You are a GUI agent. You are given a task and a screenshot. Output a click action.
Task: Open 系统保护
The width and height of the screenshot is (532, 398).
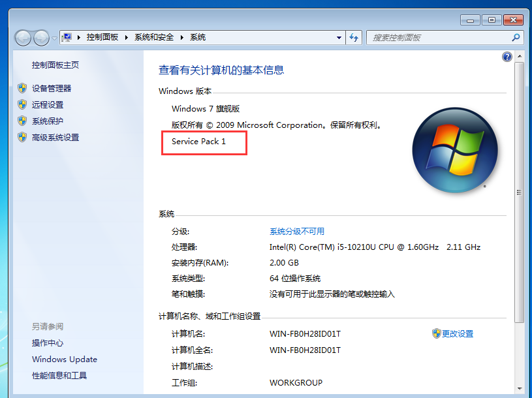click(x=48, y=121)
